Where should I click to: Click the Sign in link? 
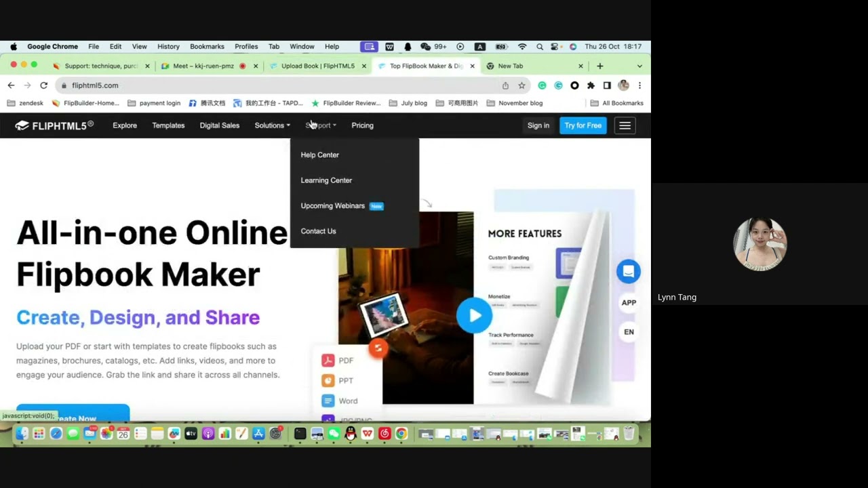(538, 125)
